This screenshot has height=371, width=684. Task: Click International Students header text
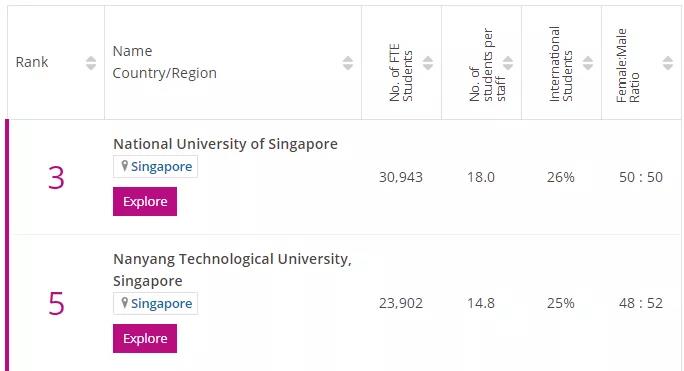pos(561,64)
